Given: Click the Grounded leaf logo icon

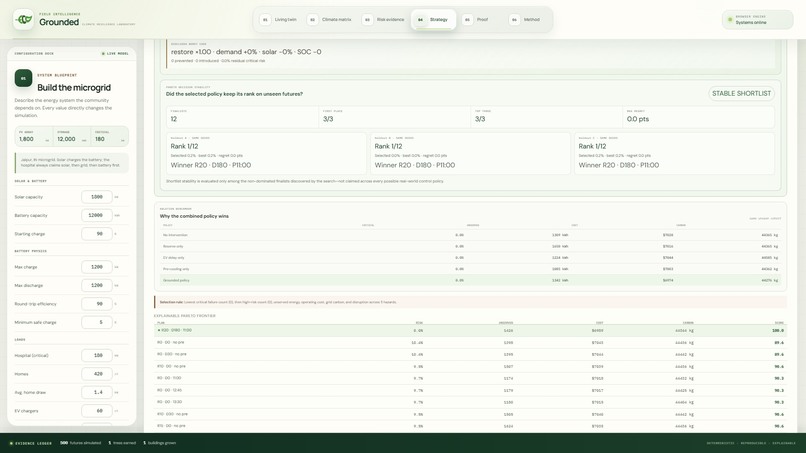Looking at the screenshot, I should click(24, 20).
